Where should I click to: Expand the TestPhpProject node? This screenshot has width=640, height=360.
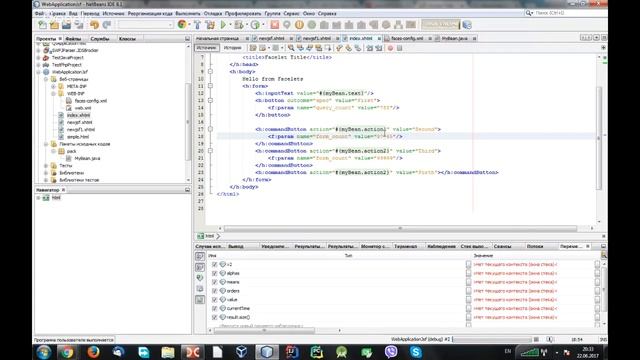pyautogui.click(x=39, y=65)
